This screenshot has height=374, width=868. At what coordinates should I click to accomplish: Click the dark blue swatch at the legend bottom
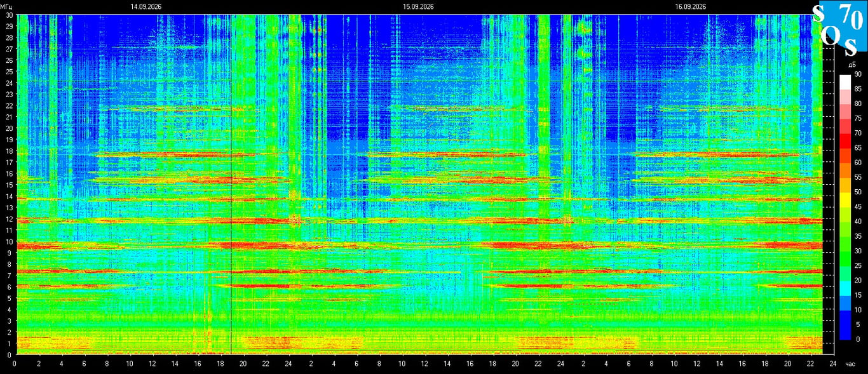pyautogui.click(x=845, y=332)
